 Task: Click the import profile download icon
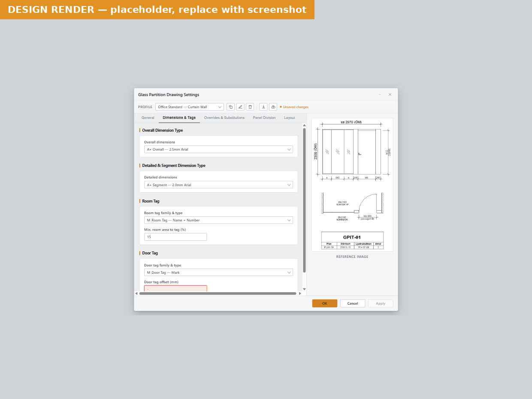pos(263,107)
